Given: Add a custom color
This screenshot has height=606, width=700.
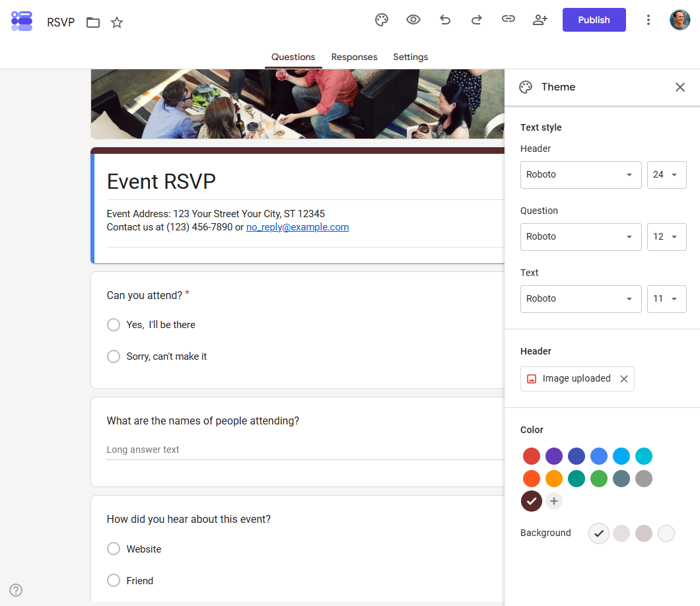Looking at the screenshot, I should pyautogui.click(x=554, y=501).
